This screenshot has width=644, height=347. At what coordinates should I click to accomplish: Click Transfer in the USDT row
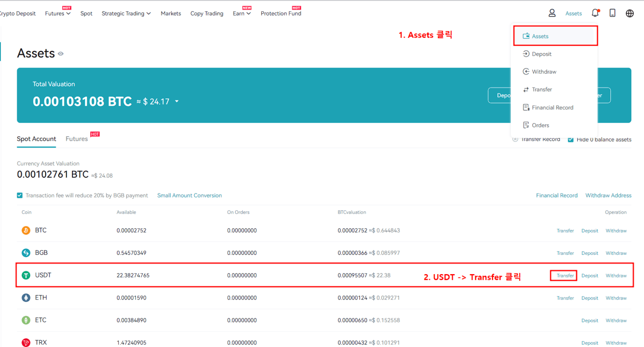[565, 275]
